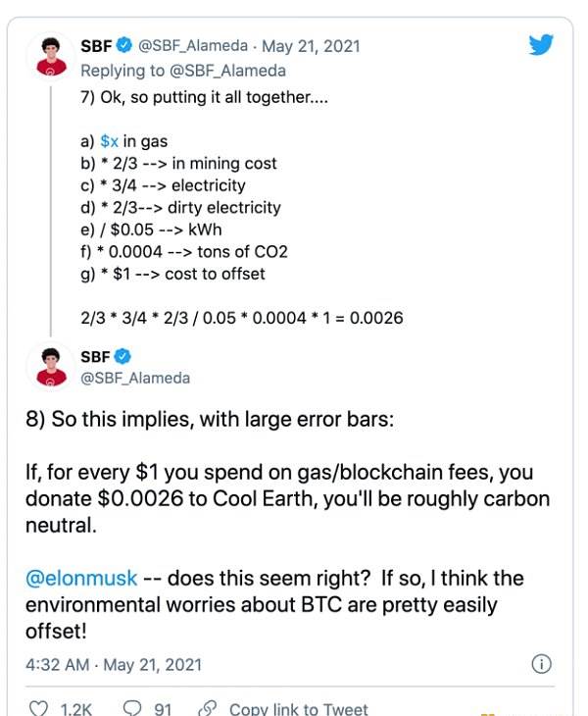Click the verified badge on the second SBF name
588x716 pixels.
tap(122, 356)
